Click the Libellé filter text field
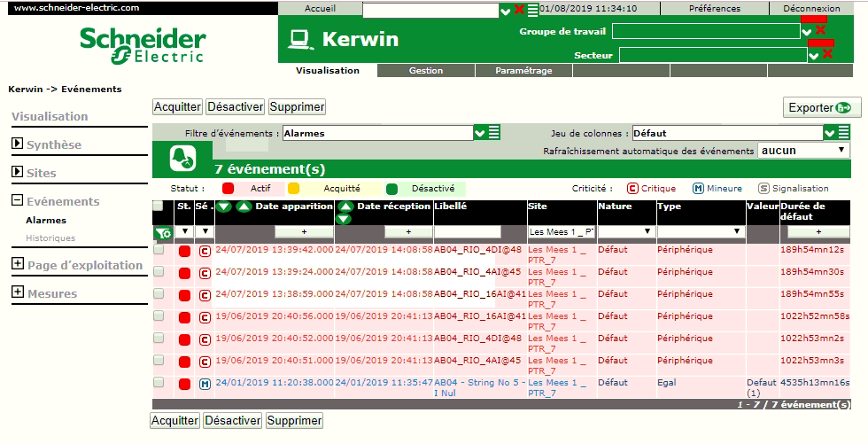This screenshot has width=868, height=444. [x=479, y=231]
